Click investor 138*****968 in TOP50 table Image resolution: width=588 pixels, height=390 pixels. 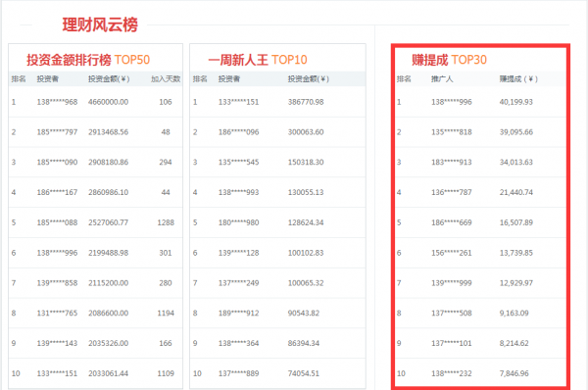57,102
